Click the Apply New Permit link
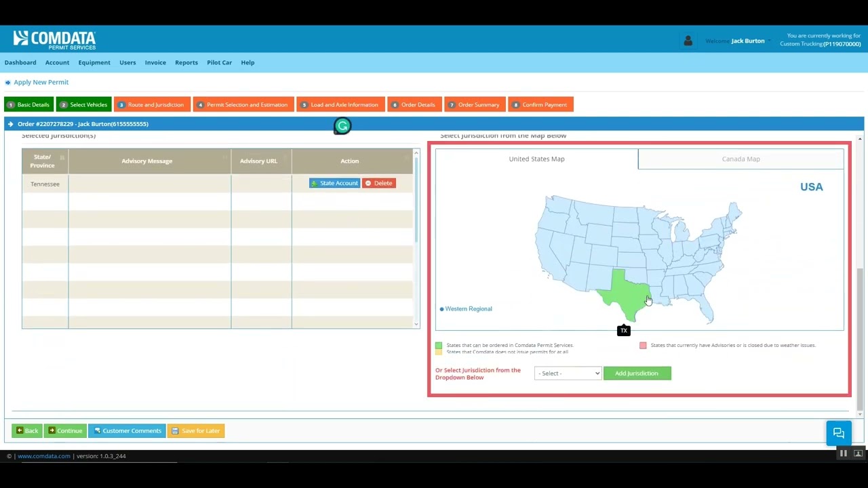Image resolution: width=868 pixels, height=488 pixels. (41, 83)
